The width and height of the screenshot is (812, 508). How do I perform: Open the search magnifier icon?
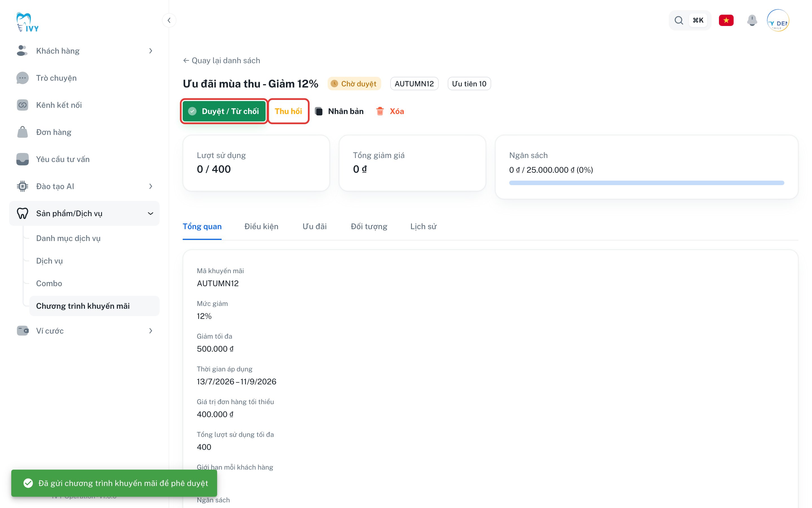coord(678,20)
